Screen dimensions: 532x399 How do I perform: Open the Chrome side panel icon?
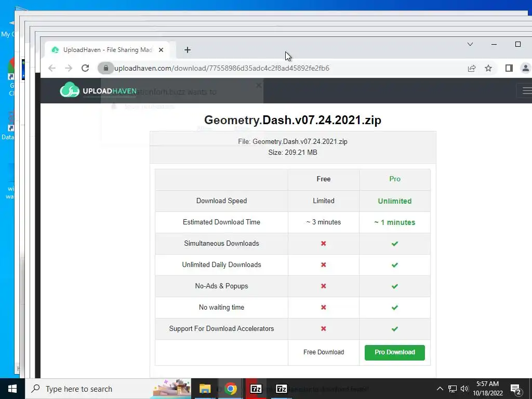click(509, 68)
